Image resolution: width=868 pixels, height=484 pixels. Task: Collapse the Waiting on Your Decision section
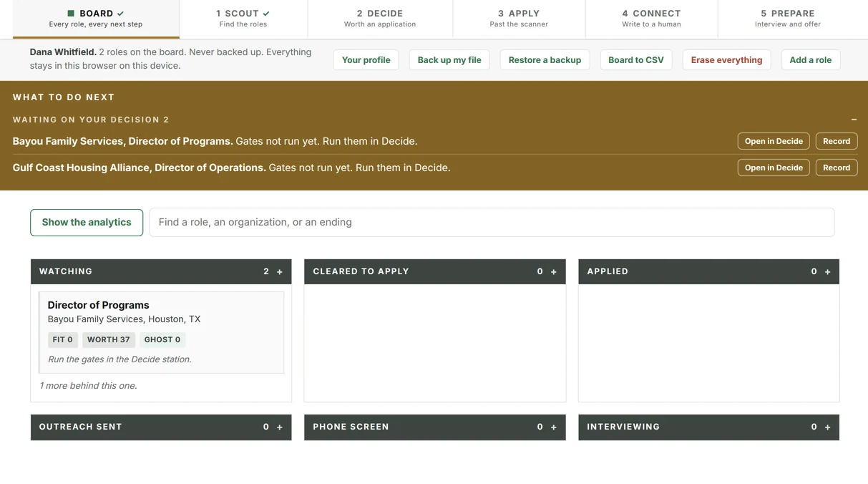point(854,120)
